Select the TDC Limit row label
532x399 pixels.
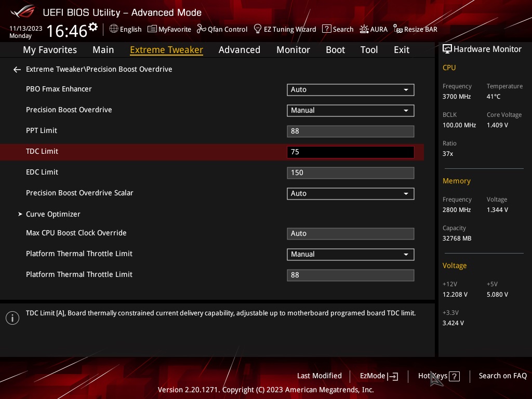(x=42, y=151)
